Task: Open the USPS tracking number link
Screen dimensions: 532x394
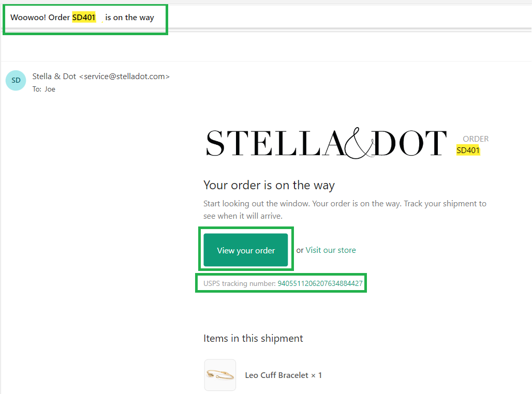Action: 320,283
